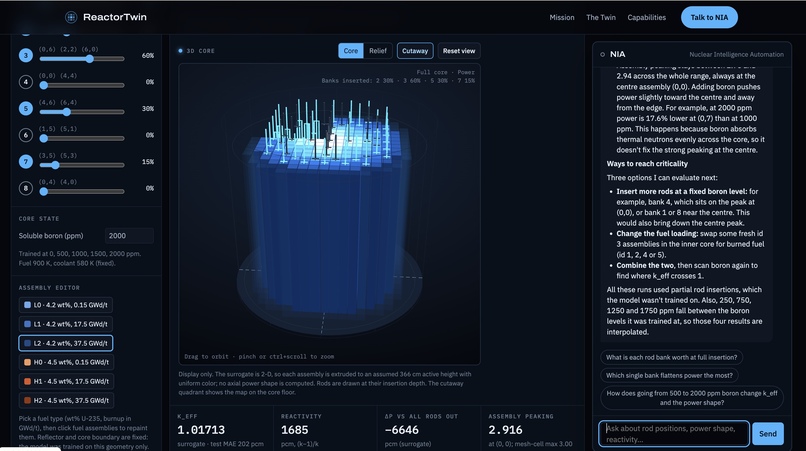
Task: Click the 3D core visualization
Action: [x=329, y=214]
